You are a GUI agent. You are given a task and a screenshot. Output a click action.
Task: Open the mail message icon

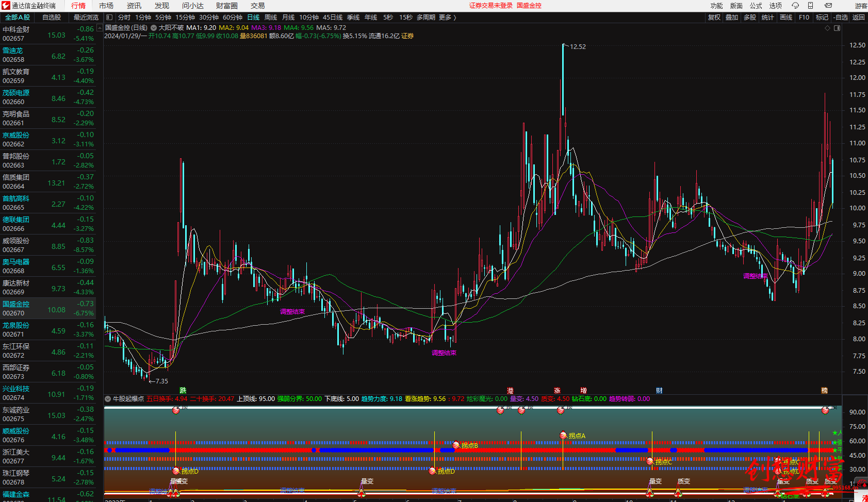pyautogui.click(x=828, y=6)
